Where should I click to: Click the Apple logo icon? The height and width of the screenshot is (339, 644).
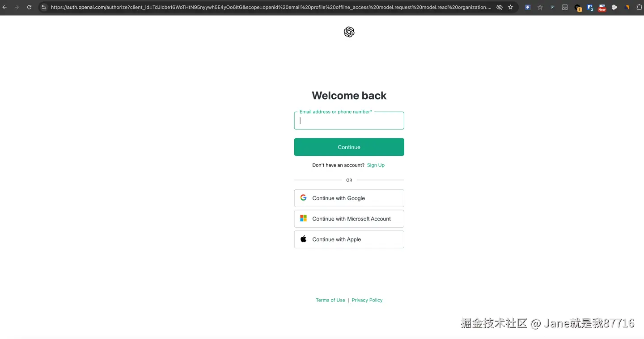(x=303, y=239)
